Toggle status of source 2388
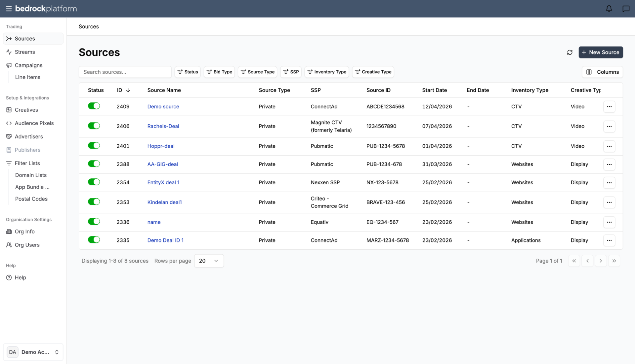The height and width of the screenshot is (364, 635). tap(94, 164)
